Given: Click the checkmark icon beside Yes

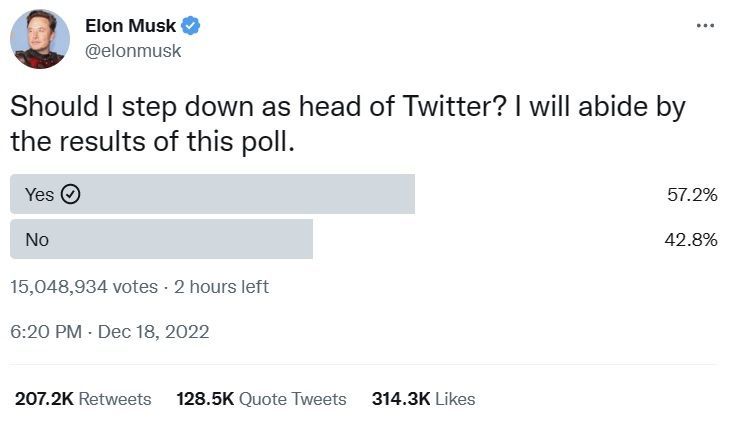Looking at the screenshot, I should [x=71, y=195].
